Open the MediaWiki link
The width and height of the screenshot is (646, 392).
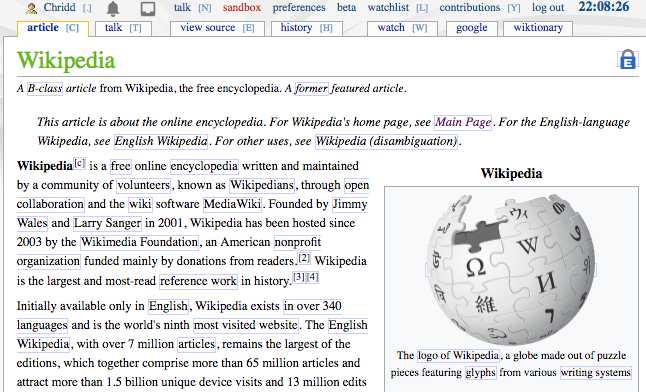point(232,204)
